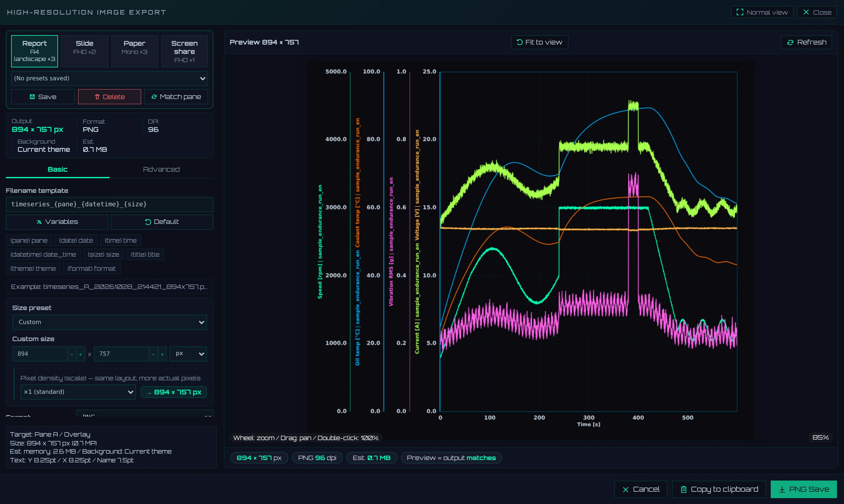Click Refresh preview button
844x504 pixels.
coord(806,42)
